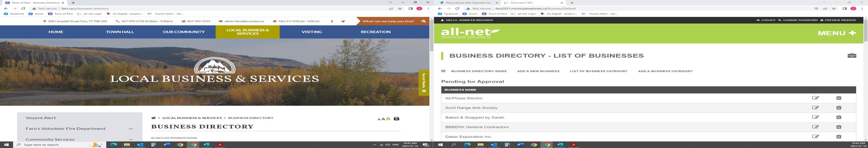Open the briefcase icon beside the Business Directory heading

pyautogui.click(x=851, y=55)
